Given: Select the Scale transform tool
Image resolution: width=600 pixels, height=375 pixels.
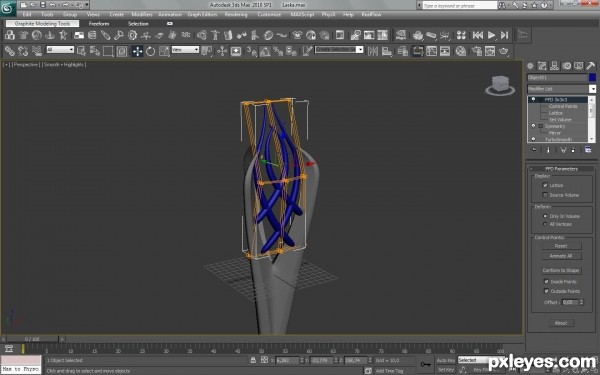Looking at the screenshot, I should coord(164,51).
